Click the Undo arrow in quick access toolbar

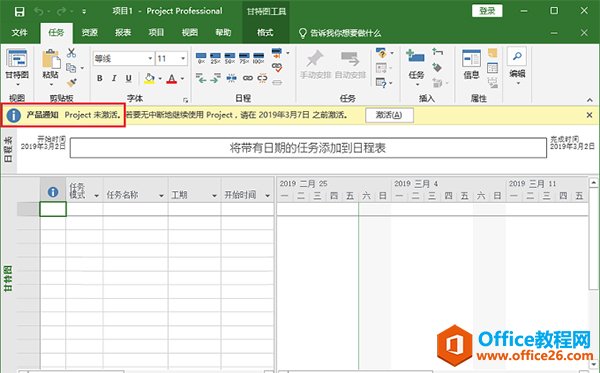coord(39,11)
